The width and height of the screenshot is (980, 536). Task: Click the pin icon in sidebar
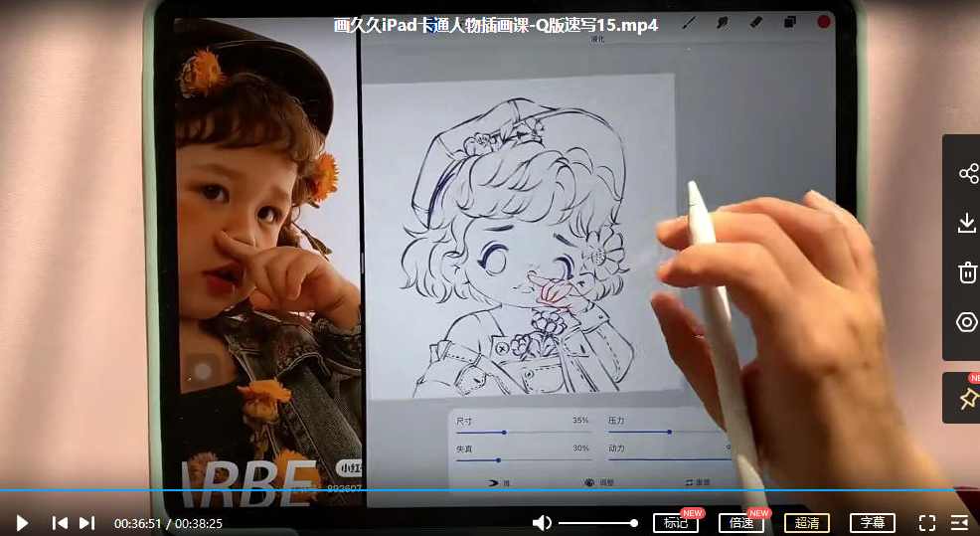tap(969, 398)
